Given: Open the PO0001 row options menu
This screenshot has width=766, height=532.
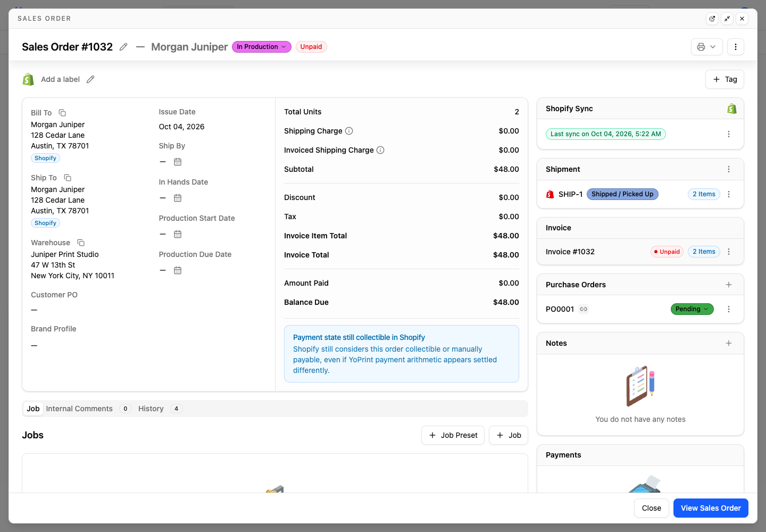Looking at the screenshot, I should 729,309.
